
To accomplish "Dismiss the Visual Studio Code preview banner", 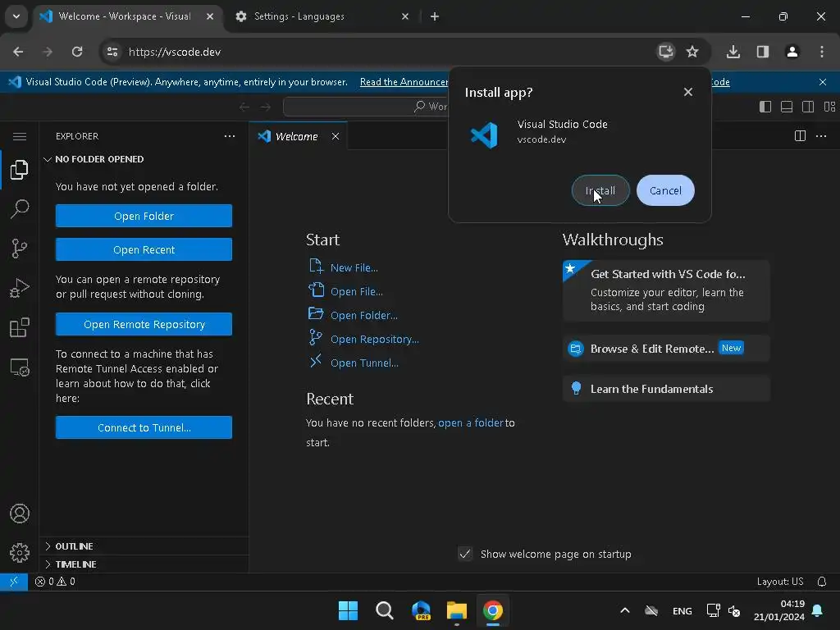I will [x=822, y=82].
